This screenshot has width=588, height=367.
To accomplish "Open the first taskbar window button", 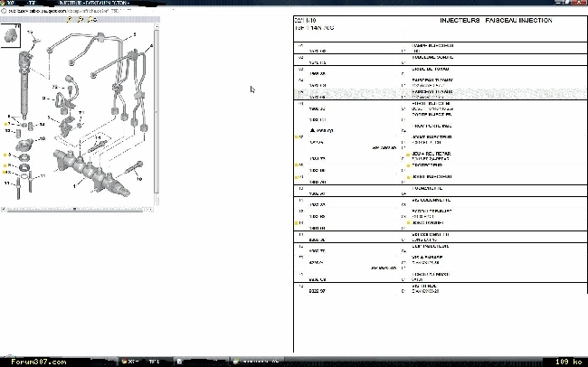I will click(132, 361).
